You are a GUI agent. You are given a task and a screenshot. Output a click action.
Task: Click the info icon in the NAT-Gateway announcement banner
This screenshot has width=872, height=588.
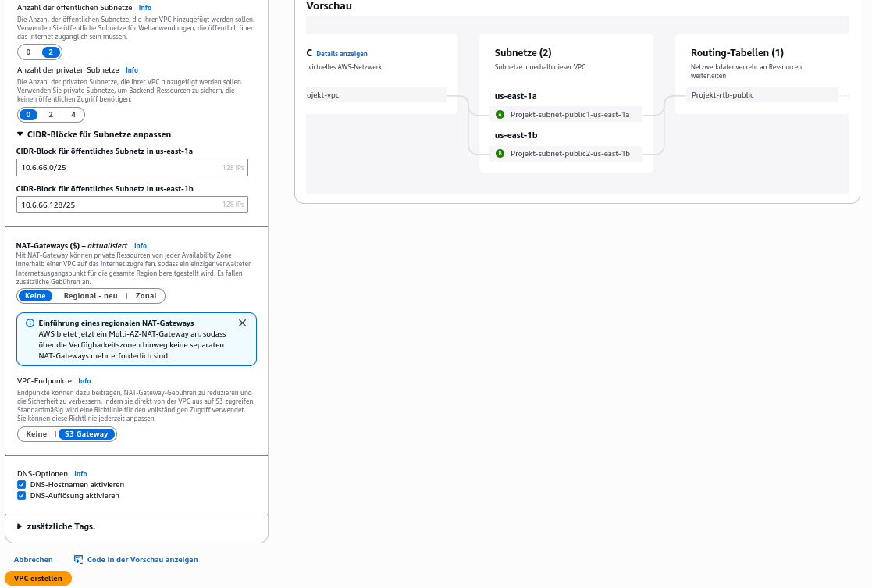click(x=30, y=323)
